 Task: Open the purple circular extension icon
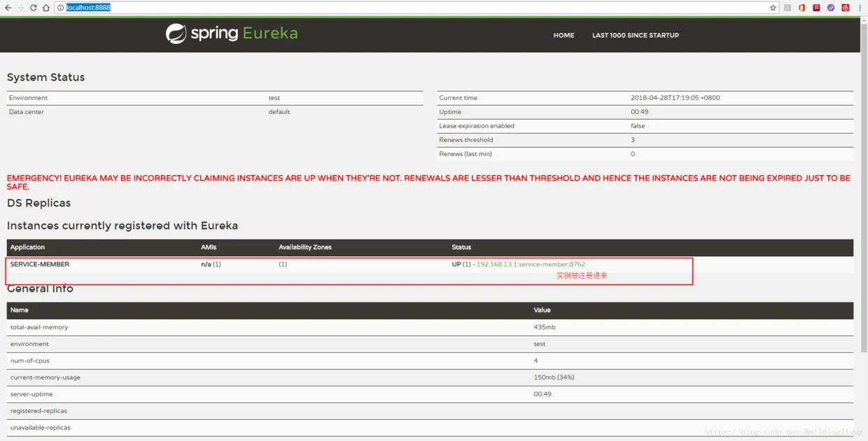pos(831,8)
